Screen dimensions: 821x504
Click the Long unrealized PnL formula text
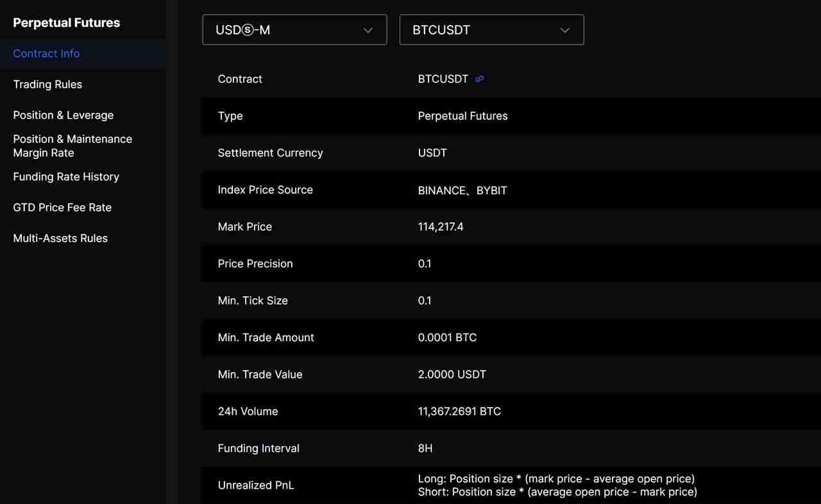point(556,479)
